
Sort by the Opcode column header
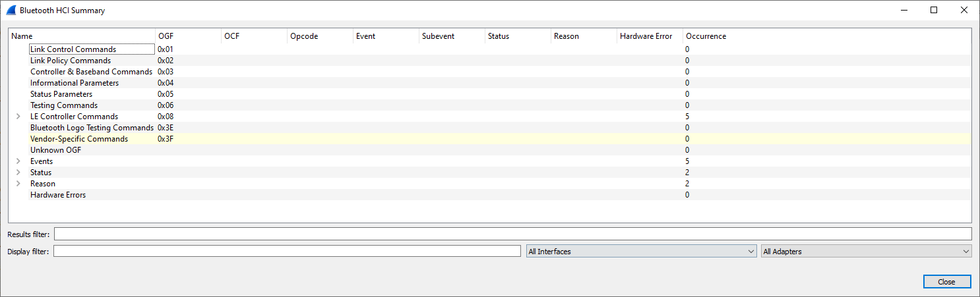click(x=321, y=36)
